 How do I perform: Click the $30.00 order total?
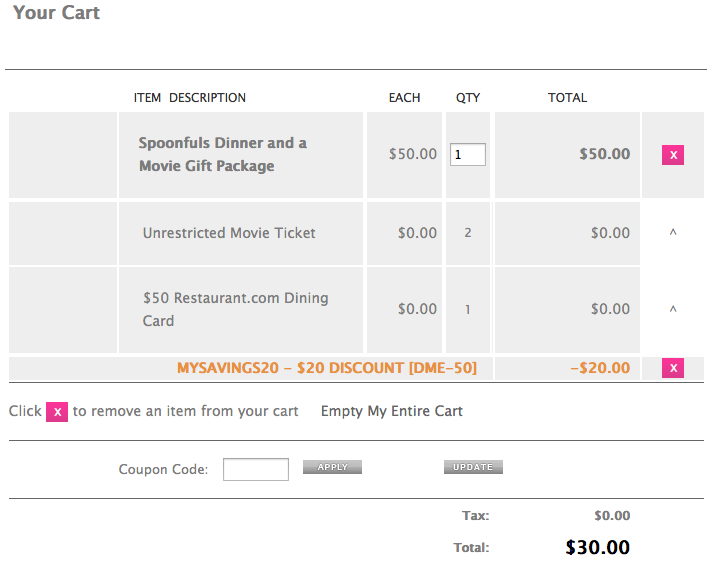(x=598, y=547)
